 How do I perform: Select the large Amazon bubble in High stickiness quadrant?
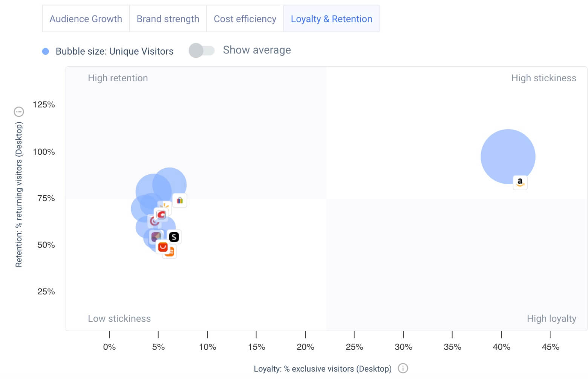click(508, 156)
